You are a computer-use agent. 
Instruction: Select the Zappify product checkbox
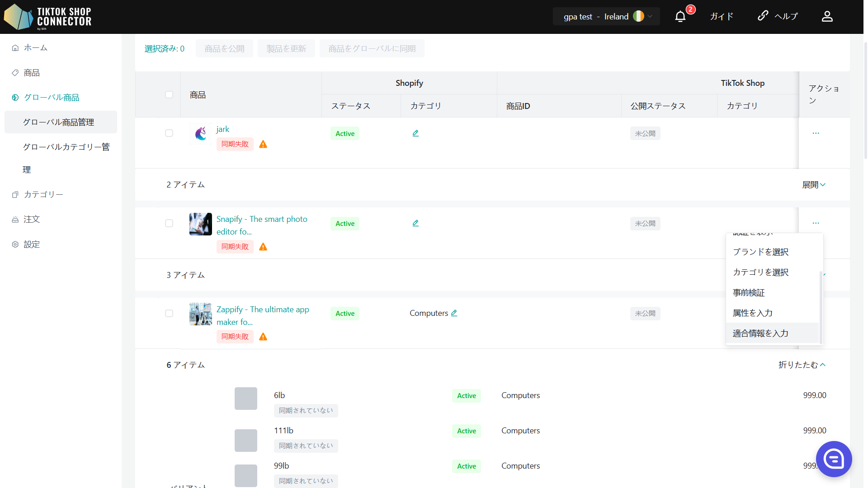[169, 313]
